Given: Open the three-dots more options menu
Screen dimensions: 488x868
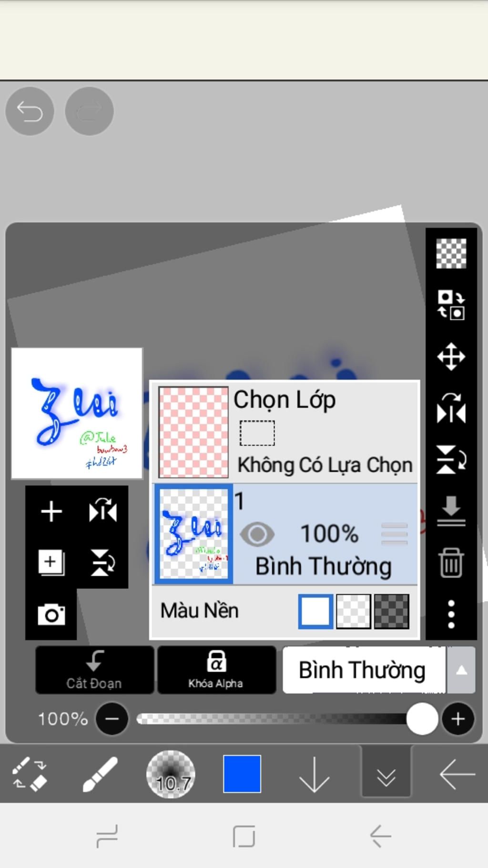Looking at the screenshot, I should pos(451,614).
